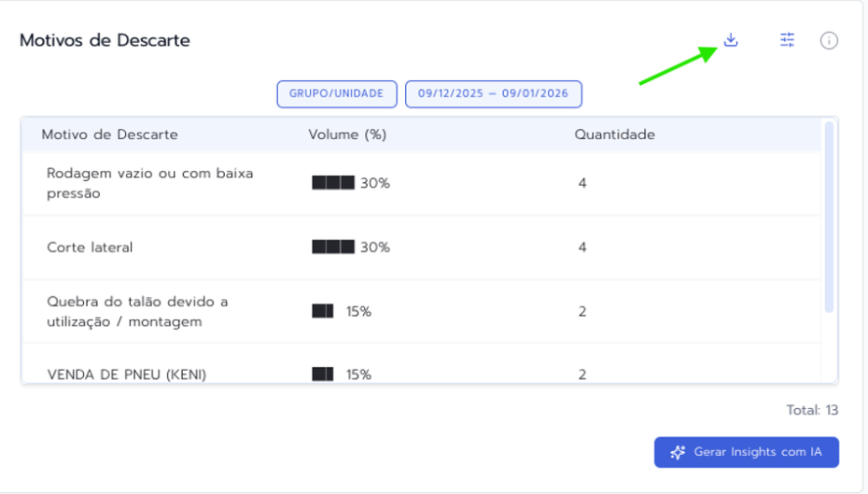Click the Total: 13 label
The width and height of the screenshot is (868, 494).
pos(812,410)
